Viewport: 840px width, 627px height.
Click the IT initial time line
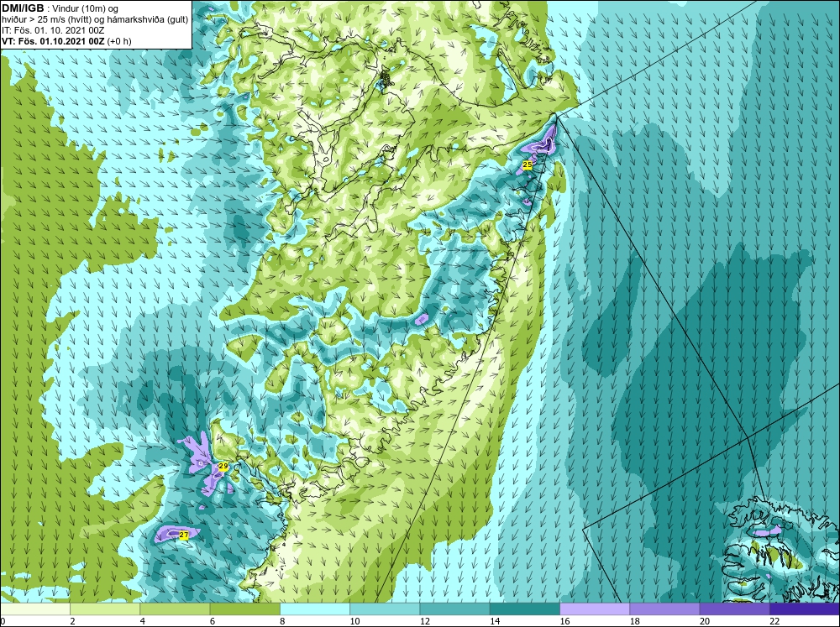53,30
